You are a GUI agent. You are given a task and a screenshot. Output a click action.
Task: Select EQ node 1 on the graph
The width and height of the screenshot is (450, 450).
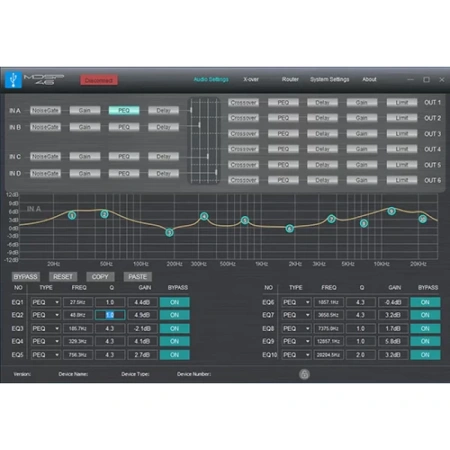72,215
